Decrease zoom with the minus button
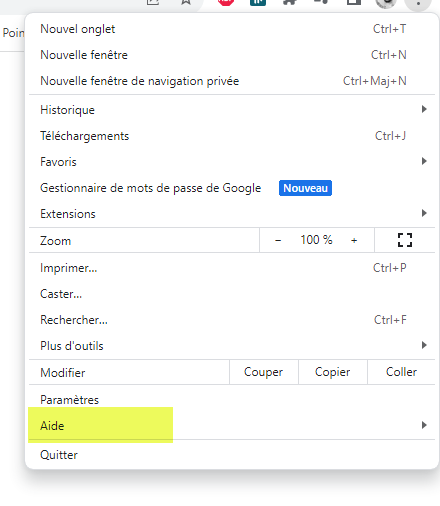 [x=278, y=240]
